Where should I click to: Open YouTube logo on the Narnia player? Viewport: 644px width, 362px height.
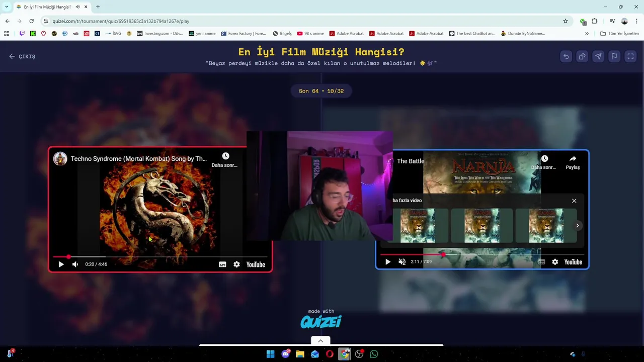click(x=573, y=262)
